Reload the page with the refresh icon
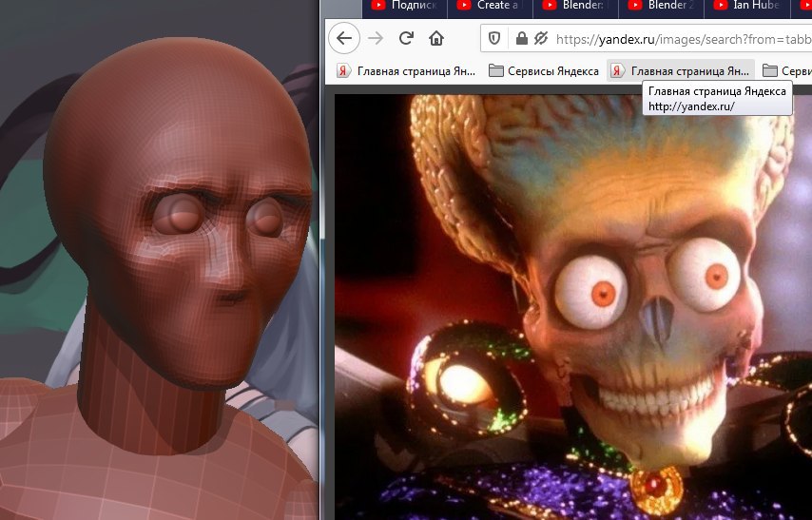Screen dimensions: 812x520 click(407, 38)
